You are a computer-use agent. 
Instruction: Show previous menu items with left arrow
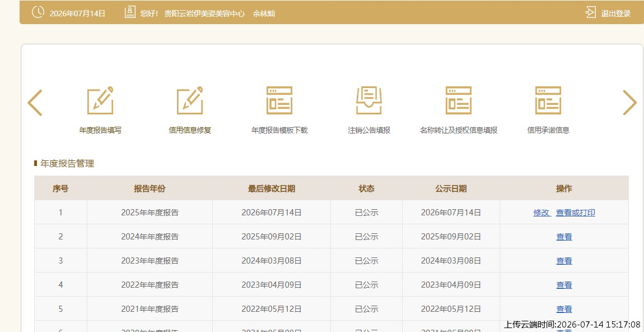click(35, 103)
